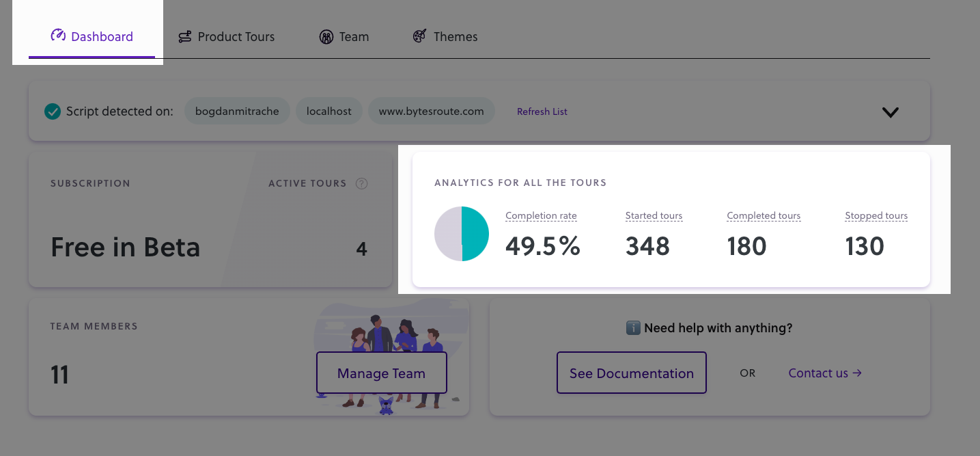Follow the Contact us link
Image resolution: width=980 pixels, height=456 pixels.
[x=824, y=373]
